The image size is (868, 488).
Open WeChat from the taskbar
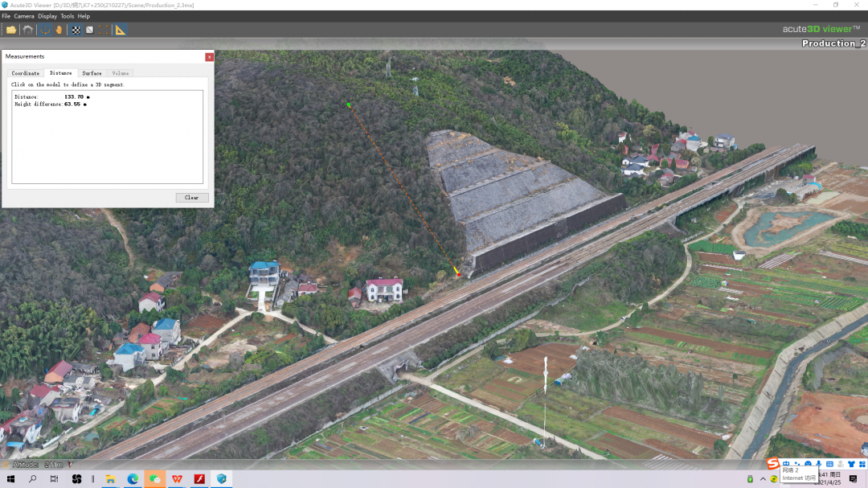click(155, 479)
